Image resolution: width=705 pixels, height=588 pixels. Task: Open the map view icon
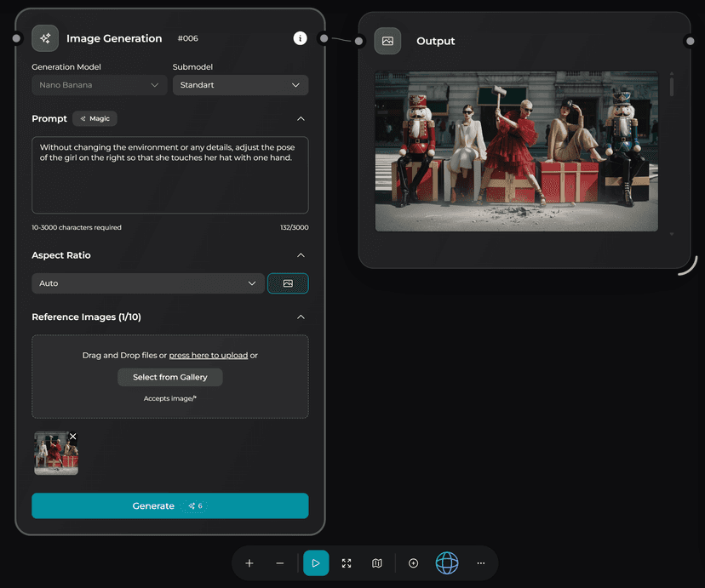pos(377,563)
